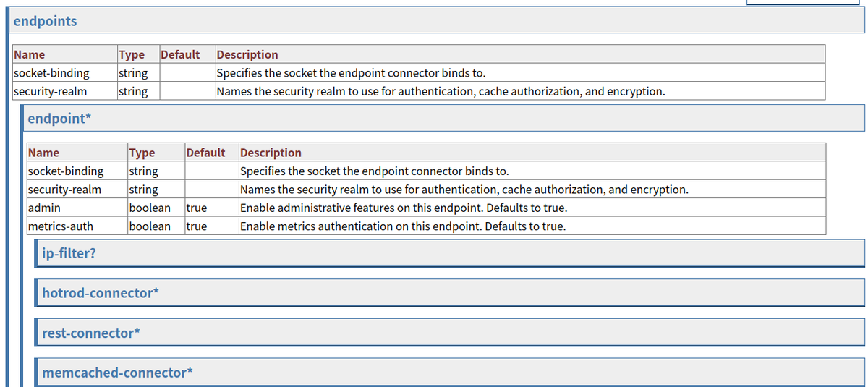
Task: Expand the rest-connector* section
Action: (x=90, y=333)
